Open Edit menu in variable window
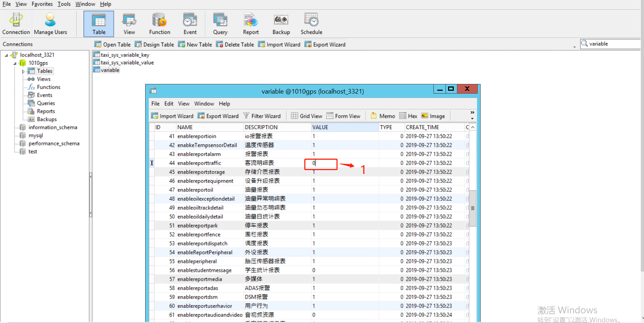The width and height of the screenshot is (644, 323). (169, 104)
